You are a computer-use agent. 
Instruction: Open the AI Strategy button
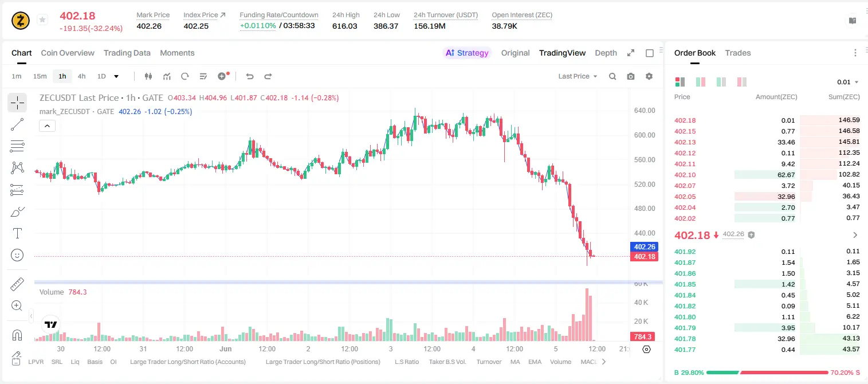[x=467, y=53]
